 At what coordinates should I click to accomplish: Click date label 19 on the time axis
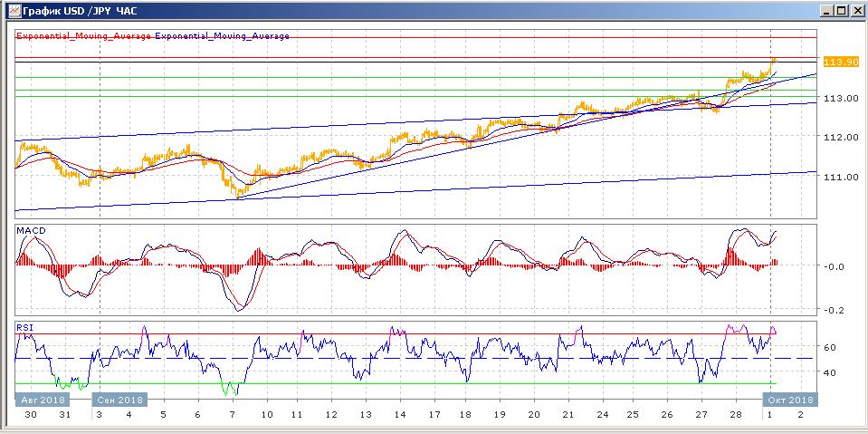[500, 415]
